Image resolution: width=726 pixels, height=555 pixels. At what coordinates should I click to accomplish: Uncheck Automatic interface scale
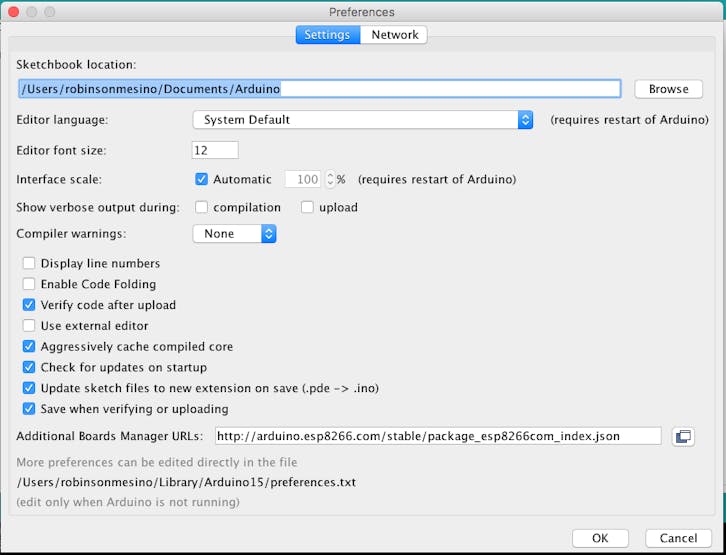201,179
